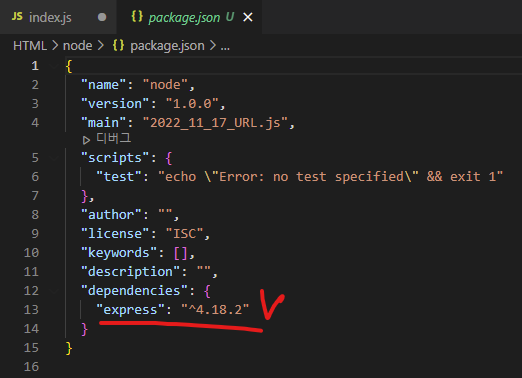Click the "scripts" key

coord(115,157)
